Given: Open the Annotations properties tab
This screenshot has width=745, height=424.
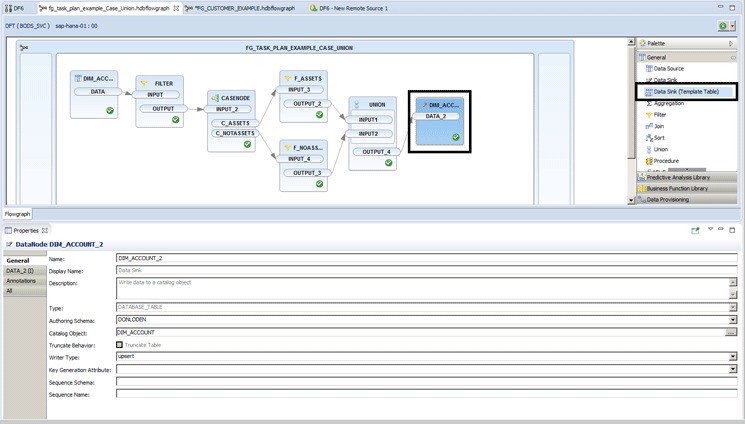Looking at the screenshot, I should coord(21,281).
